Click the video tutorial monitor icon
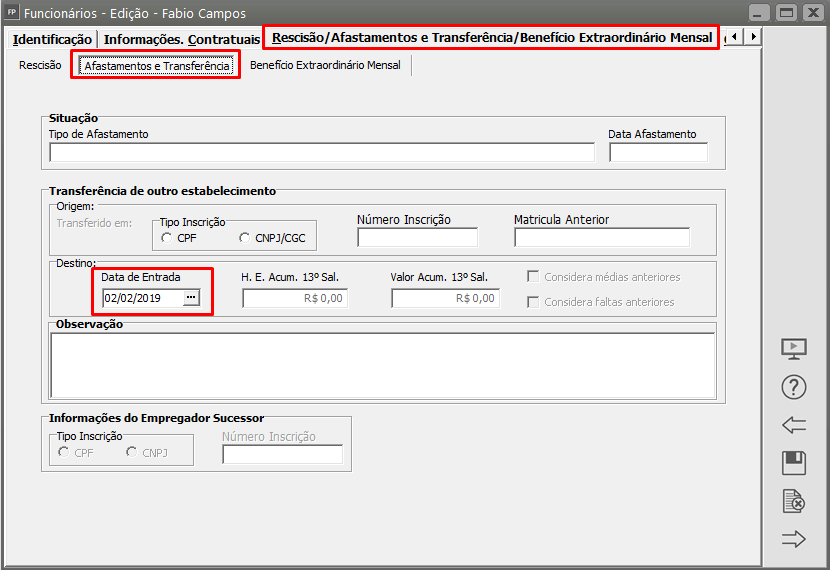Viewport: 830px width, 570px height. point(793,349)
